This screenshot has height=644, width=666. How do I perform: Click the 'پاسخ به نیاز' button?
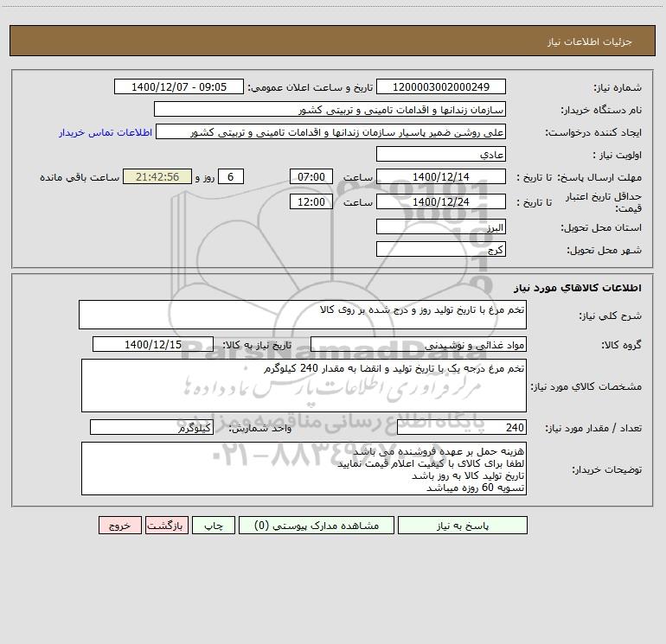[x=463, y=525]
